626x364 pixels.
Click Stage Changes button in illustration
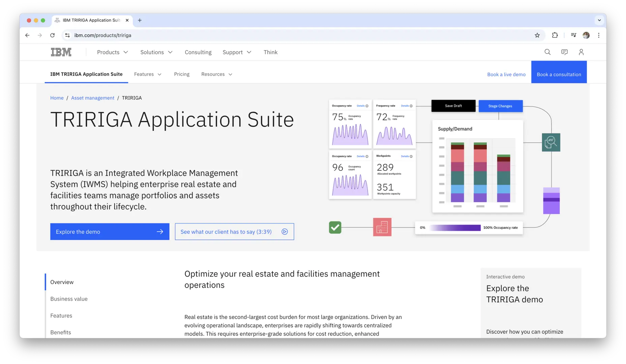[501, 106]
